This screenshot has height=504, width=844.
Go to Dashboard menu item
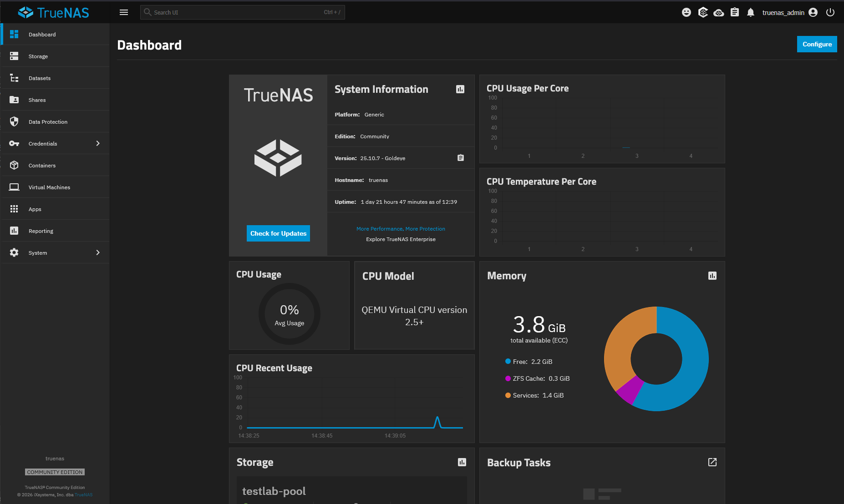[x=55, y=34]
